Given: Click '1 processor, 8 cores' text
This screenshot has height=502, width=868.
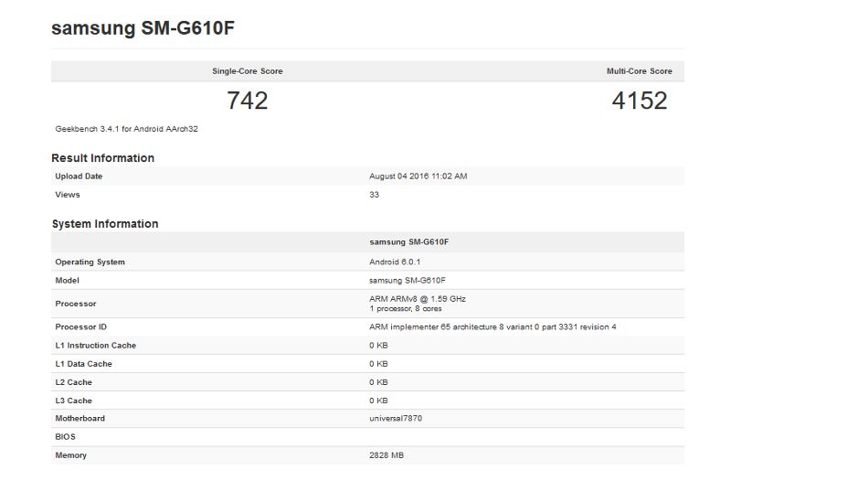Looking at the screenshot, I should point(406,309).
